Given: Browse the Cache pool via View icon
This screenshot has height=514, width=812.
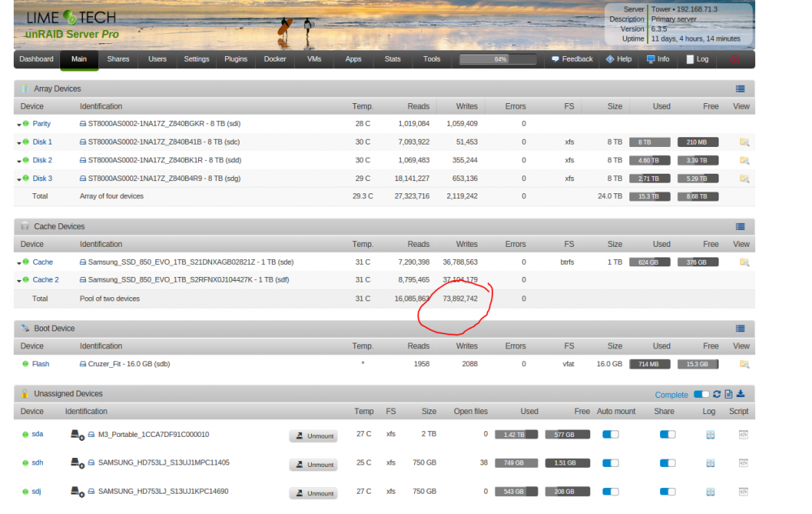Looking at the screenshot, I should pos(744,262).
